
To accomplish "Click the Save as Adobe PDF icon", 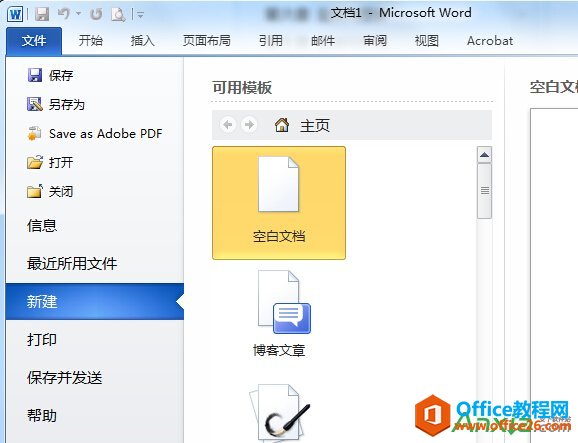I will [x=34, y=133].
